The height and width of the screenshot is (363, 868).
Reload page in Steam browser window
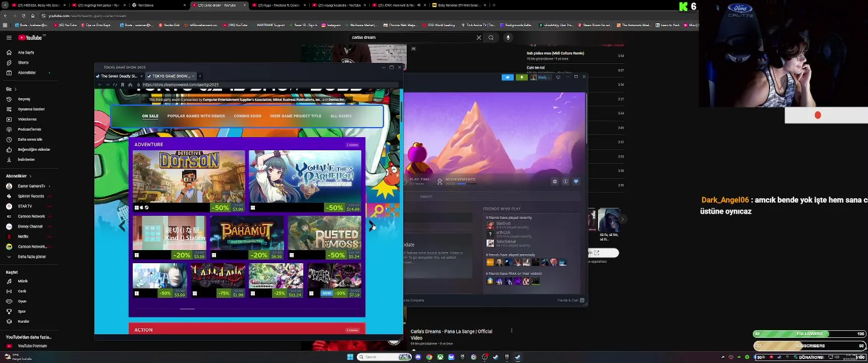coord(115,85)
